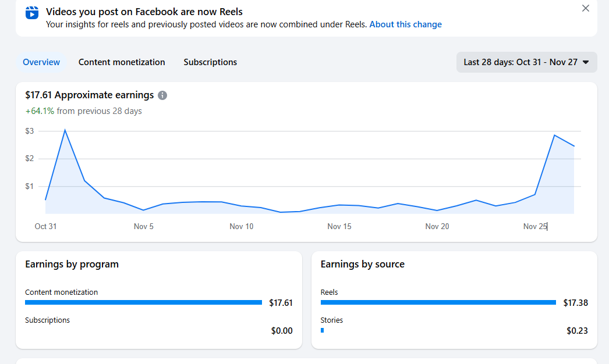The image size is (609, 364).
Task: Click the Oct 31 date label on chart
Action: (45, 226)
